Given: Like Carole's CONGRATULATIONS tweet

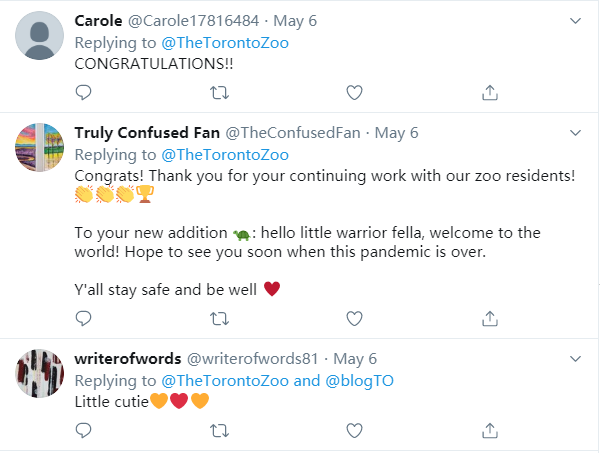Looking at the screenshot, I should [354, 92].
